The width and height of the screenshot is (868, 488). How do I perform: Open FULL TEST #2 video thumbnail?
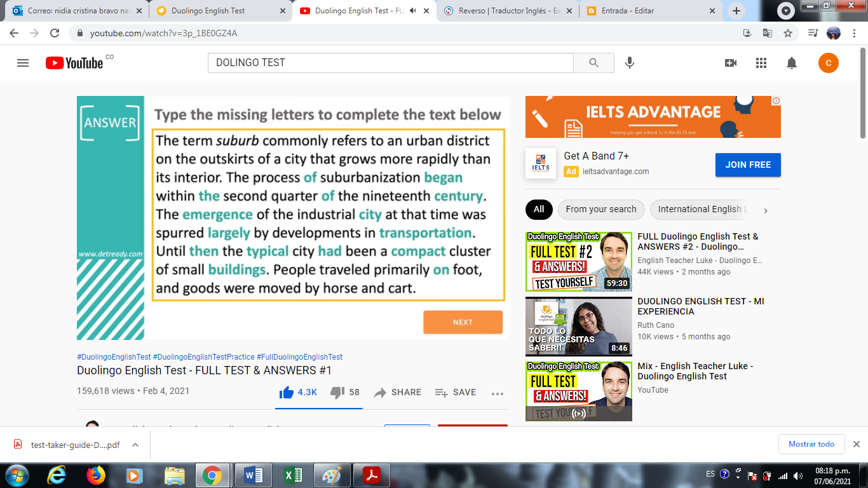click(x=579, y=262)
